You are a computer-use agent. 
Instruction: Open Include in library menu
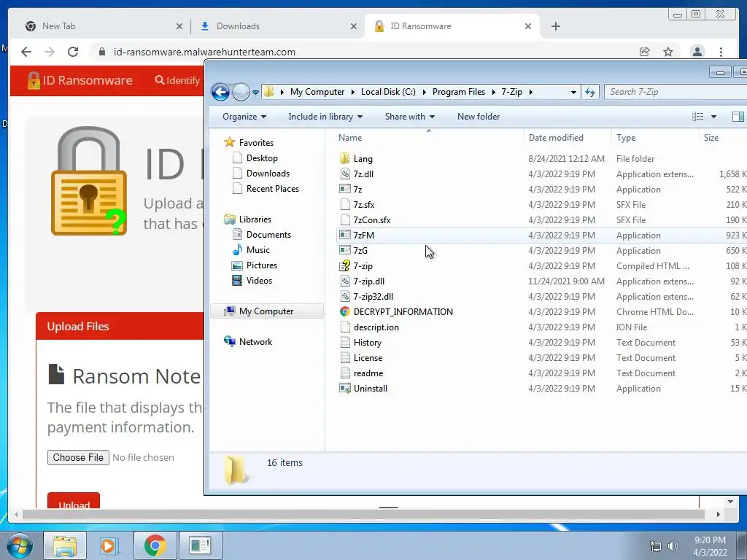(x=325, y=117)
